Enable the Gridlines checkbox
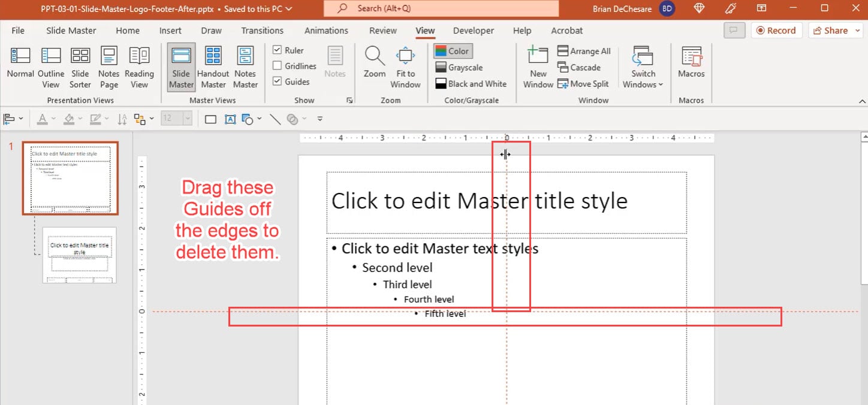This screenshot has height=405, width=868. pos(278,66)
